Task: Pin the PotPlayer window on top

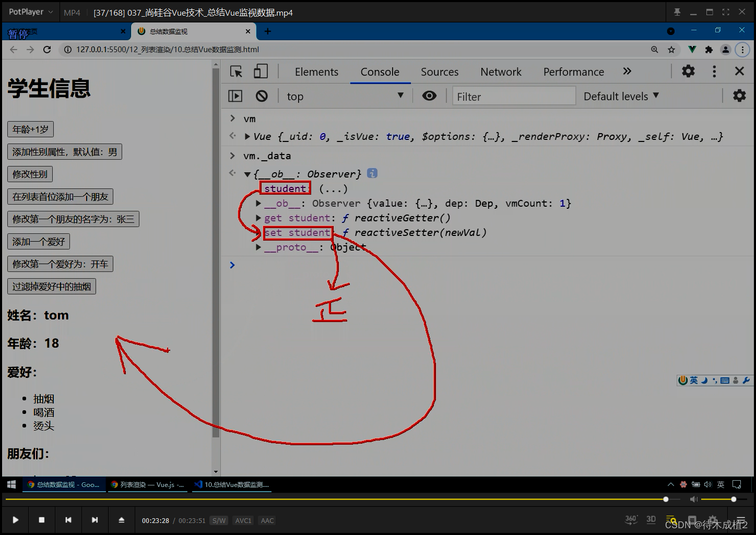Action: [677, 12]
